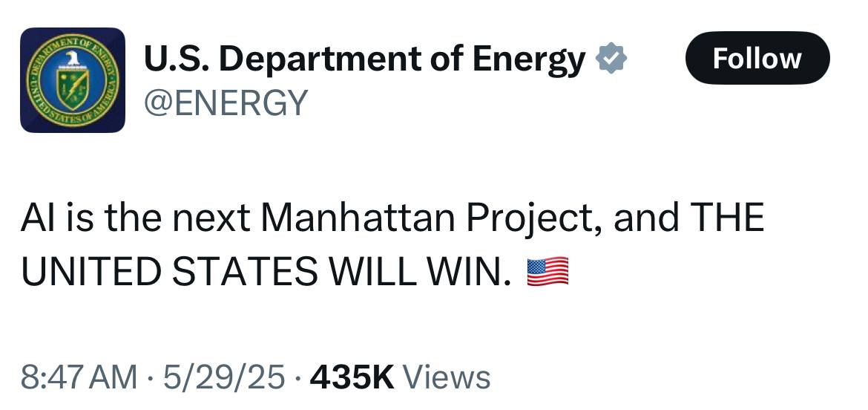Click the phrase UNITED STATES WILL WIN
This screenshot has width=868, height=410.
266,273
